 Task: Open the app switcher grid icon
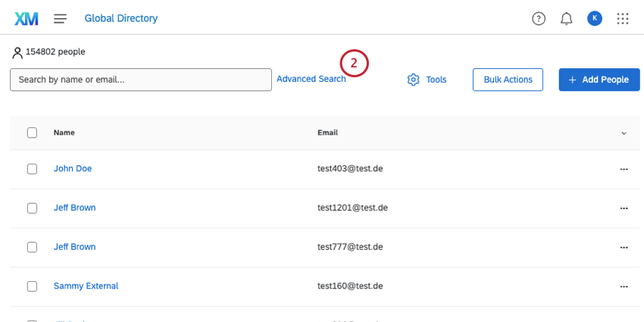point(623,18)
